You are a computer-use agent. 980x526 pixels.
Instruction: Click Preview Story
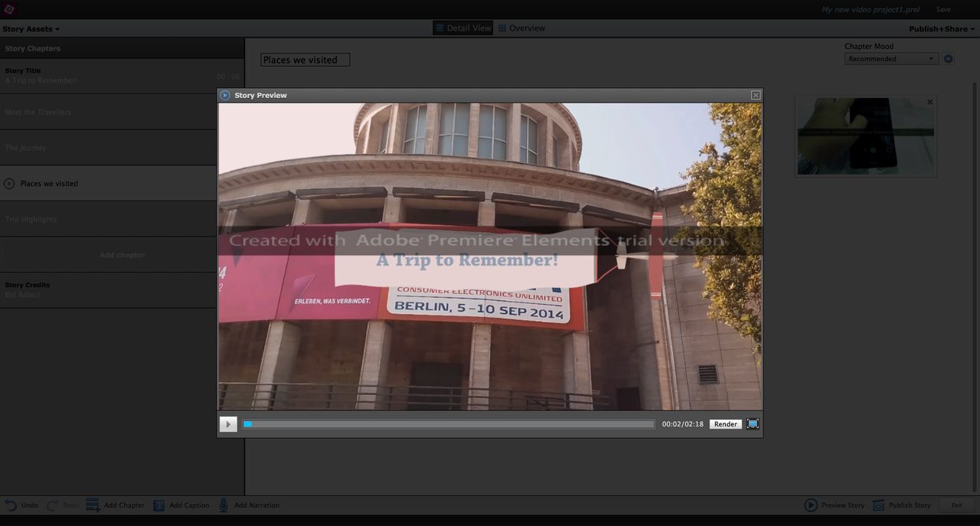point(835,505)
